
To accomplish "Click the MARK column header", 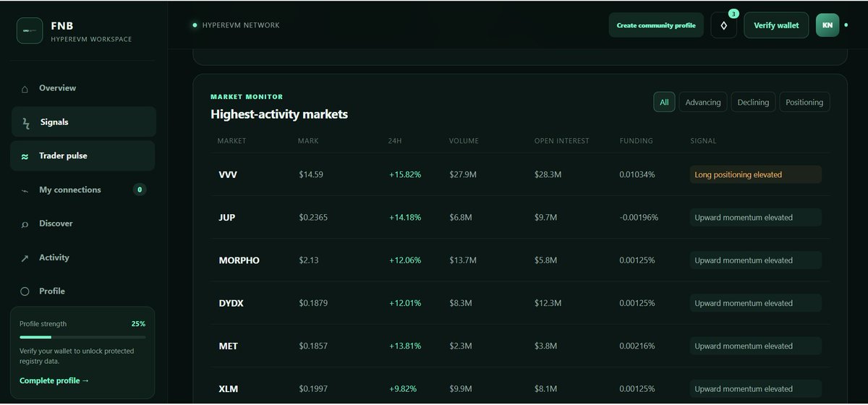I will [x=308, y=141].
